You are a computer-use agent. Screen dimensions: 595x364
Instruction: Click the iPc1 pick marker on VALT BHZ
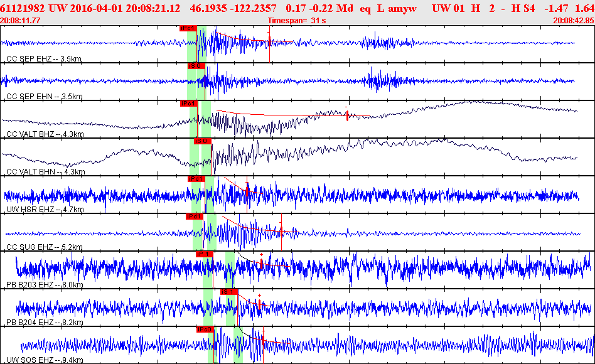189,104
